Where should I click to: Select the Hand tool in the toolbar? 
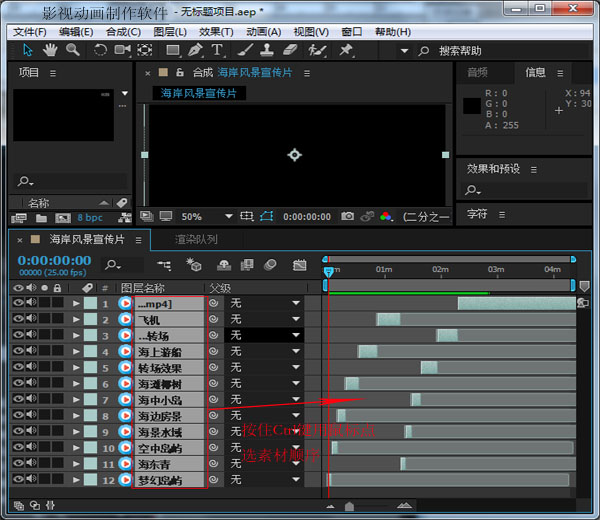pos(50,50)
